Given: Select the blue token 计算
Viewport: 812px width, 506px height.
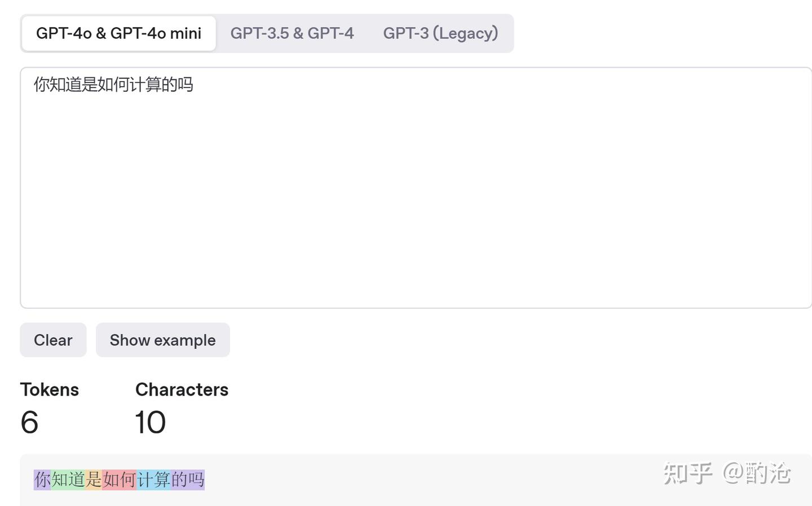Looking at the screenshot, I should [153, 480].
